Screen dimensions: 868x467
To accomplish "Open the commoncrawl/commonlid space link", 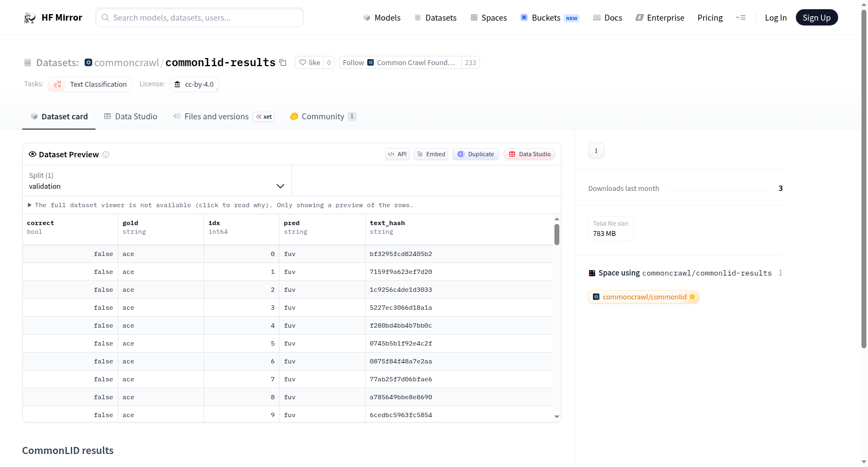I will (x=643, y=297).
